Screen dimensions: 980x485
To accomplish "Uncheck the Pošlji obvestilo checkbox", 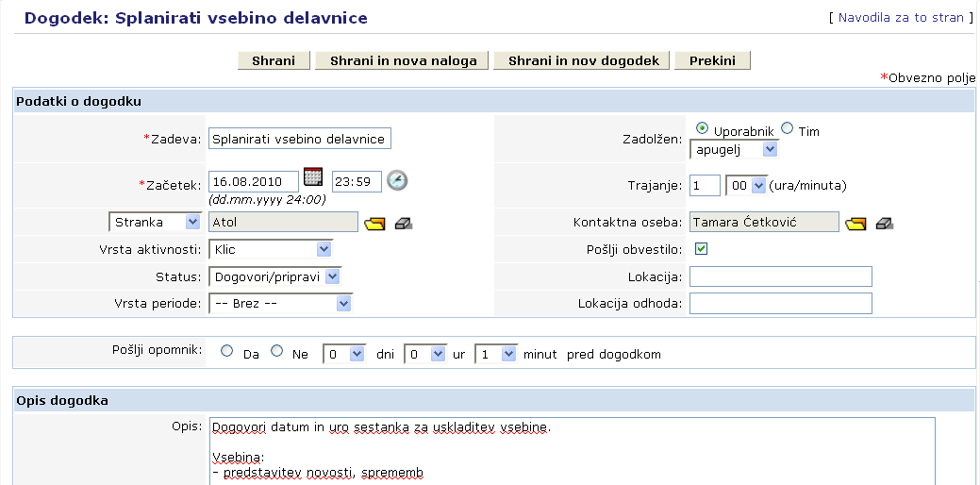I will [x=701, y=249].
